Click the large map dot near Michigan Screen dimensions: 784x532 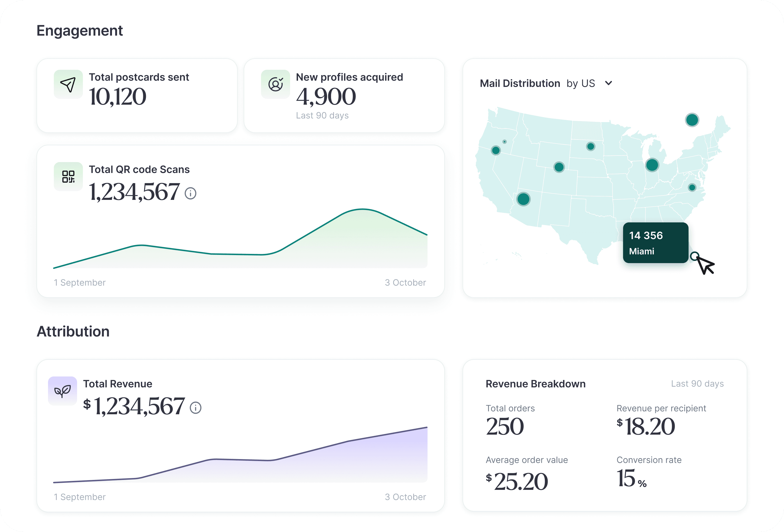pos(652,165)
